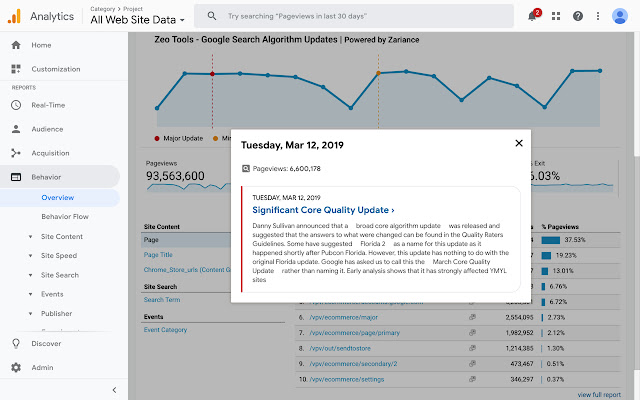Viewport: 640px width, 400px height.
Task: Click the red Major Update chart marker
Action: click(212, 73)
